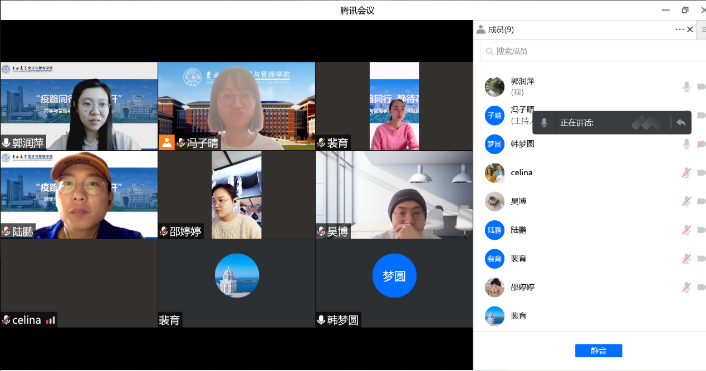The width and height of the screenshot is (706, 371).
Task: Restore the window using the title bar button
Action: click(685, 10)
